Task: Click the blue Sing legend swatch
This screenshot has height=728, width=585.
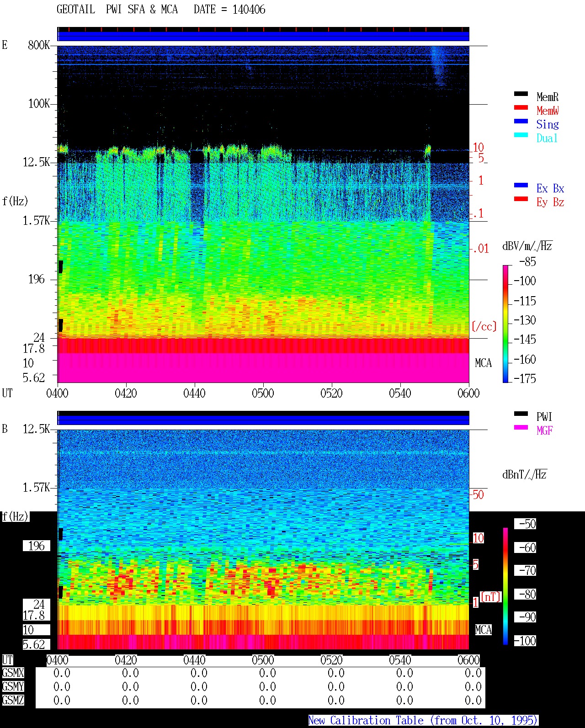Action: click(521, 121)
